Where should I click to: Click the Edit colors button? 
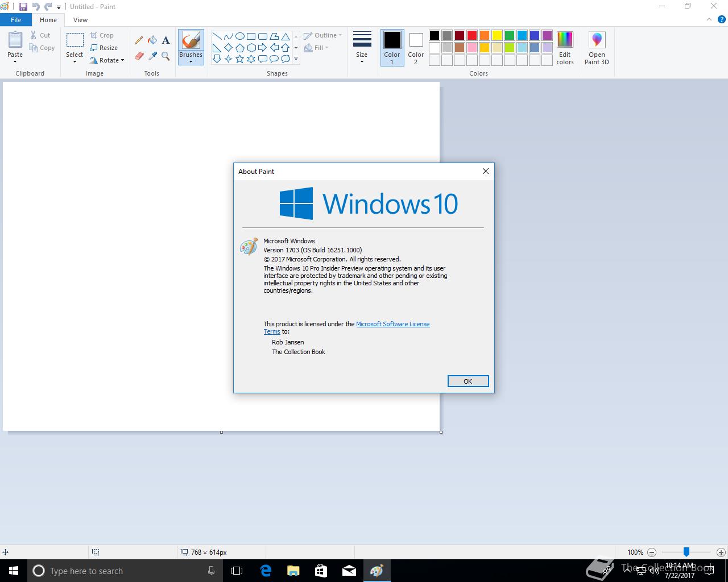(x=565, y=48)
